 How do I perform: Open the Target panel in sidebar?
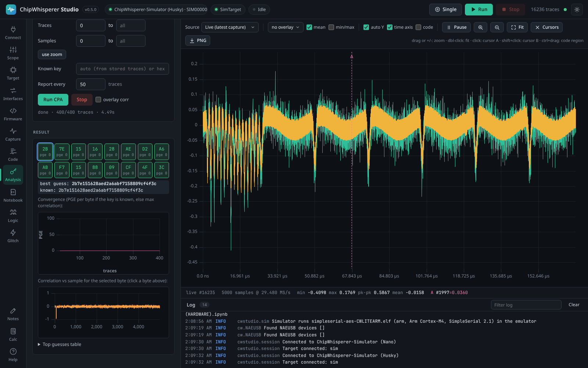pos(13,73)
